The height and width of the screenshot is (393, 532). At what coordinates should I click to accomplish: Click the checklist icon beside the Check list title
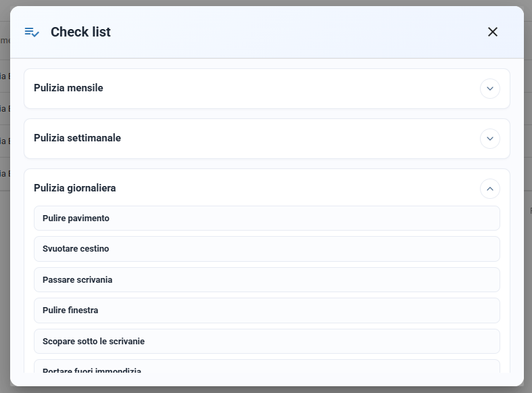tap(32, 32)
